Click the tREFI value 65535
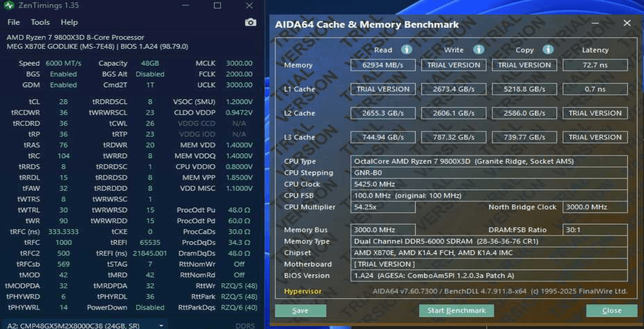The width and height of the screenshot is (644, 329). click(x=150, y=242)
